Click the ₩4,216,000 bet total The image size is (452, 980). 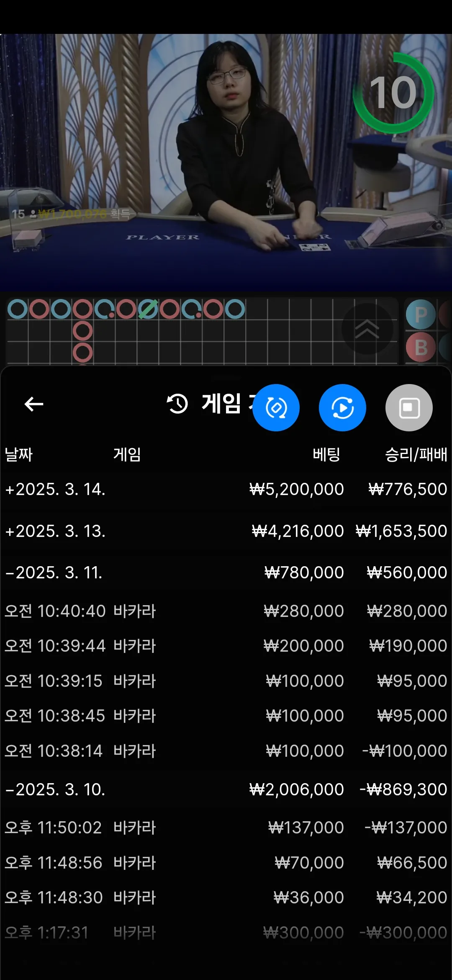[x=298, y=531]
